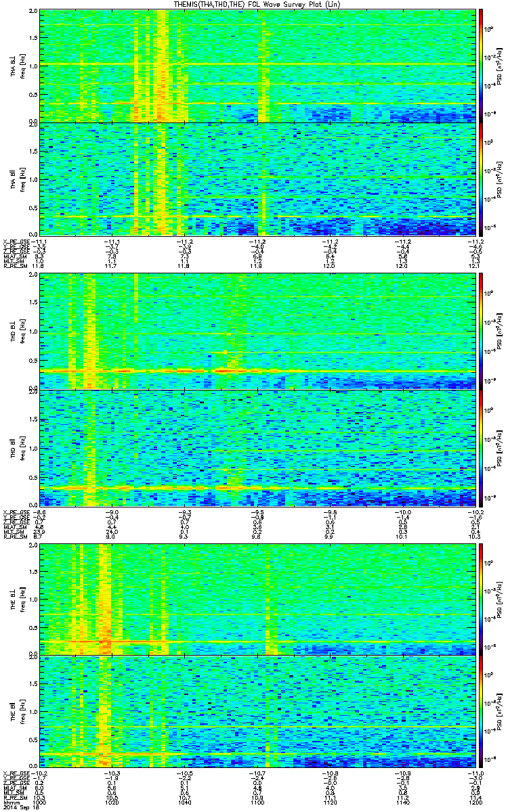508x812 pixels.
Task: Click the 1100 time tick label
Action: pyautogui.click(x=257, y=802)
